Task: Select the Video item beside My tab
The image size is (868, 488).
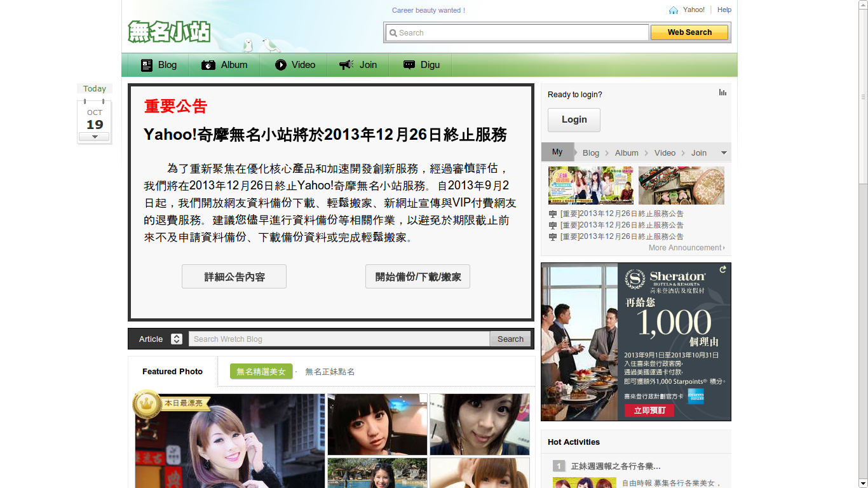Action: click(x=665, y=153)
